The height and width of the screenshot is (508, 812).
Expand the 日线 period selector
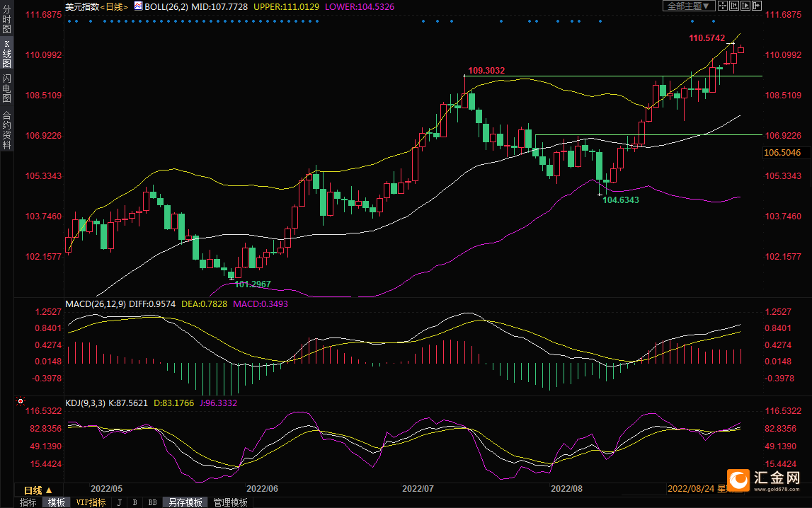click(x=38, y=490)
